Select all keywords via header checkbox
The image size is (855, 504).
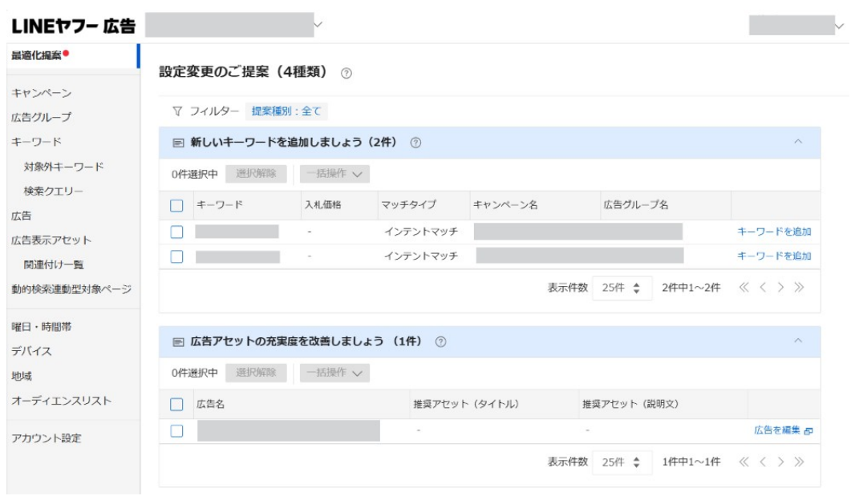(x=176, y=205)
